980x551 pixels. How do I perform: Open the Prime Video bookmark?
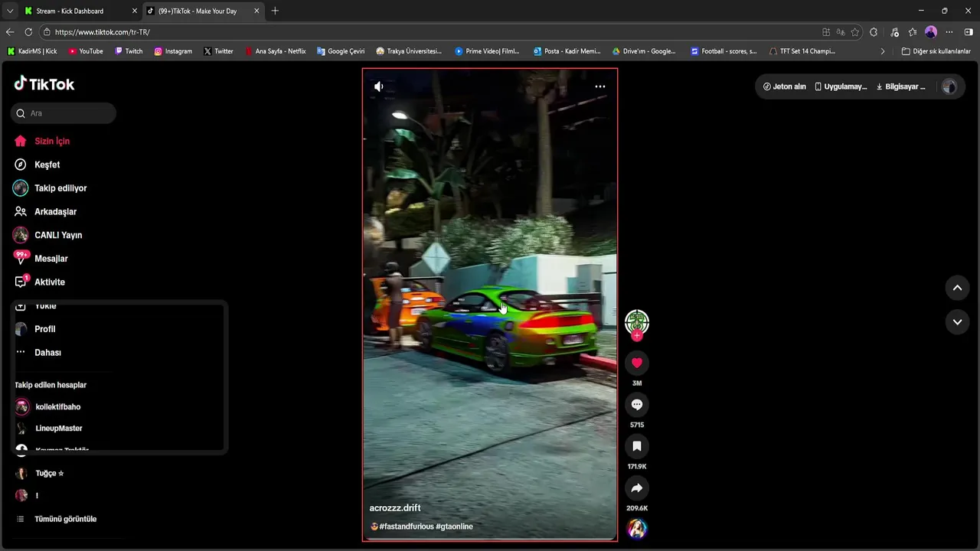487,51
